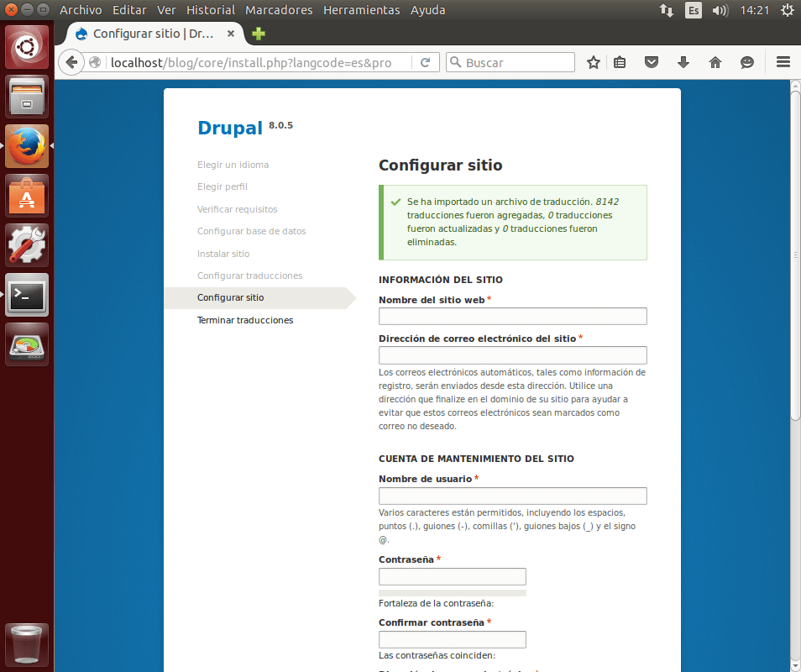
Task: Click the site identity globe icon
Action: coord(95,62)
